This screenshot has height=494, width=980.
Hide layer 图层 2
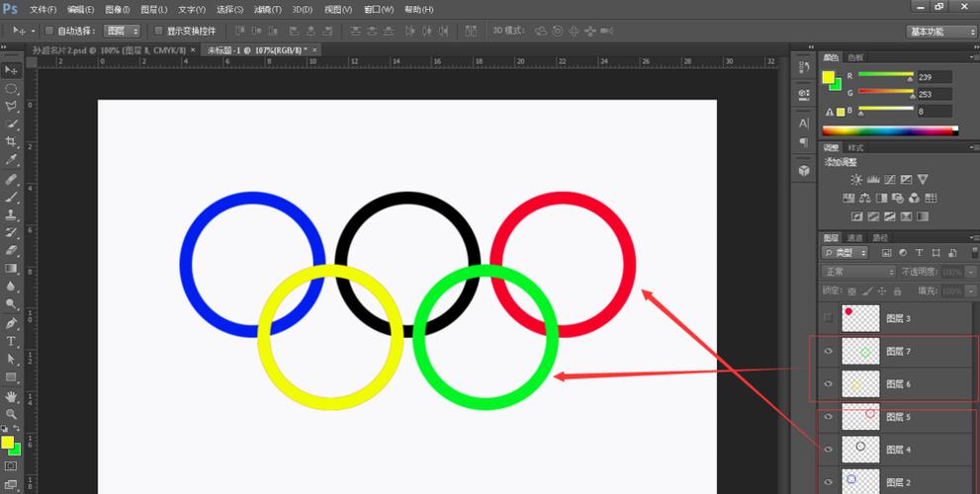click(x=828, y=483)
